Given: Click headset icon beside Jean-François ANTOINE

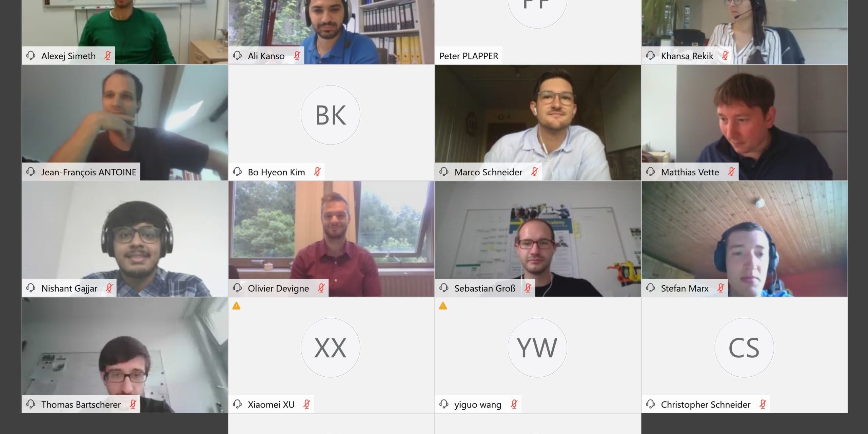Looking at the screenshot, I should click(31, 172).
